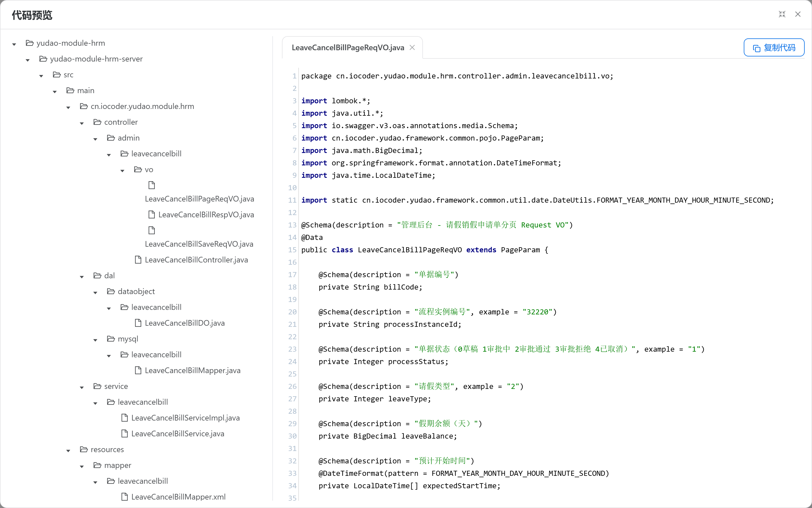The image size is (812, 508).
Task: Click the file icon beside LeaveCancelBillMapper.java
Action: click(138, 370)
